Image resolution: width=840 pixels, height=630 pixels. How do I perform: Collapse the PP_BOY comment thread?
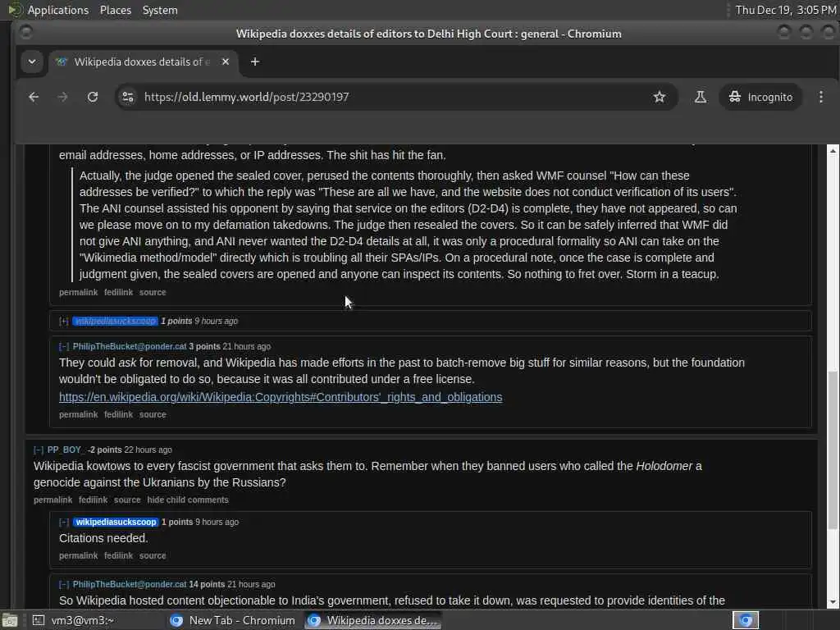tap(39, 450)
